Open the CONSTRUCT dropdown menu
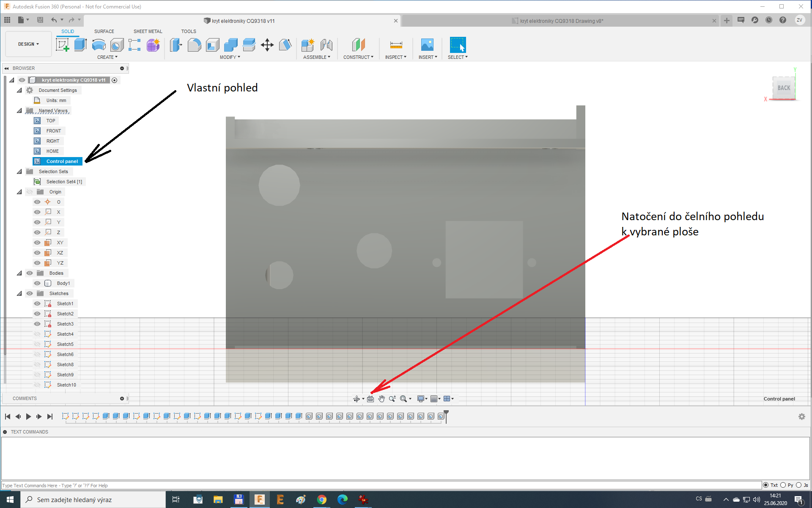This screenshot has width=812, height=508. point(358,57)
